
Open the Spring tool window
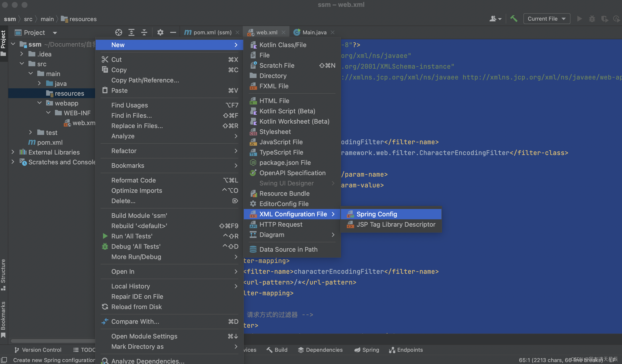[x=367, y=350]
